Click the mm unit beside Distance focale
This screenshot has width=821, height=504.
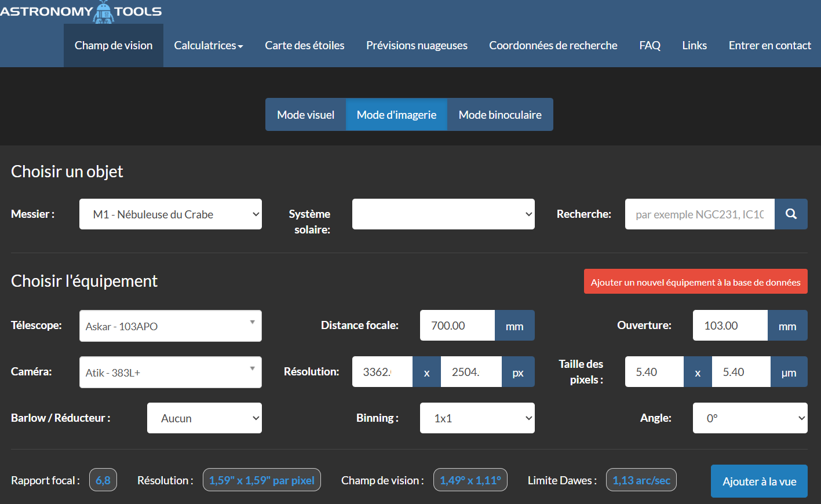pos(515,326)
